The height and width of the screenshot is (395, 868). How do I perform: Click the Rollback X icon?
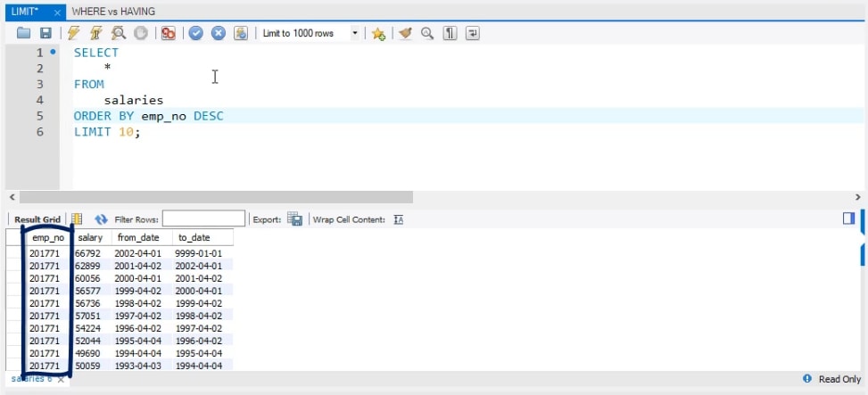coord(218,33)
